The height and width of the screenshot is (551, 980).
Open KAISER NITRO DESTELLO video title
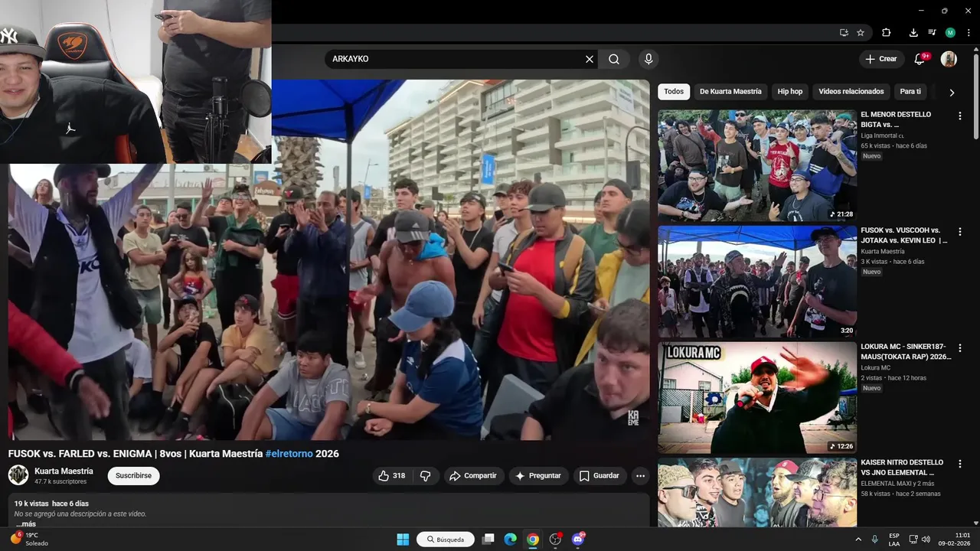[x=902, y=468]
